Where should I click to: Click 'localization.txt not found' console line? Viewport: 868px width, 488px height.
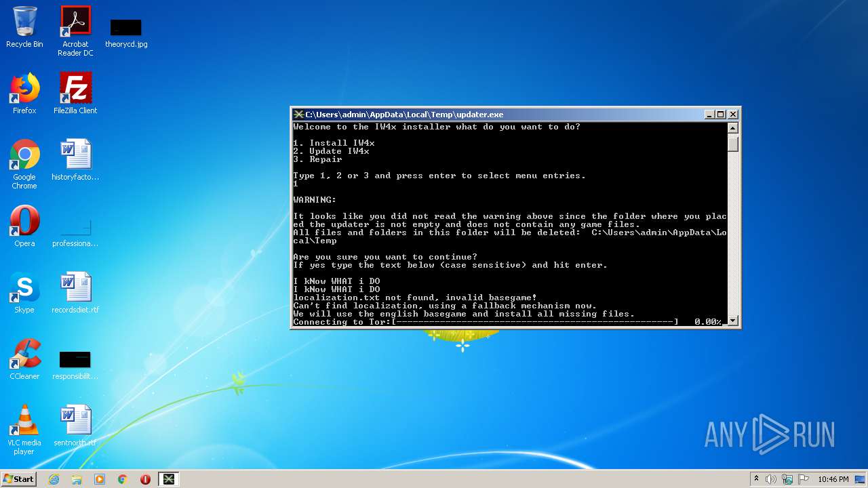(415, 298)
